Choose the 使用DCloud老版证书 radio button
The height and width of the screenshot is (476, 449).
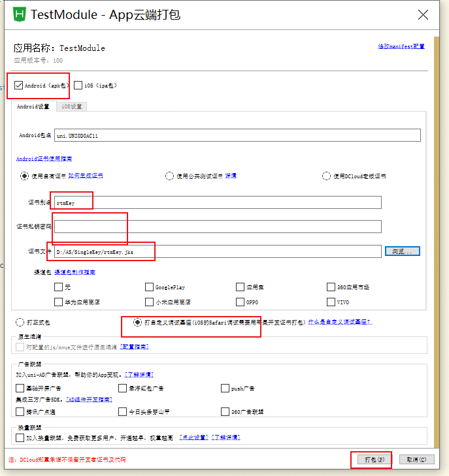326,176
